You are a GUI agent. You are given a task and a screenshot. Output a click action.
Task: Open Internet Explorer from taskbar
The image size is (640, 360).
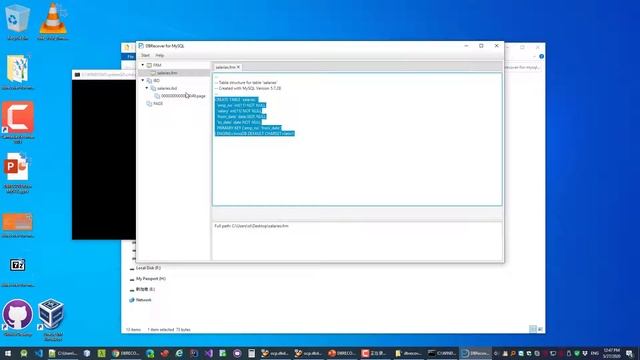pos(179,353)
